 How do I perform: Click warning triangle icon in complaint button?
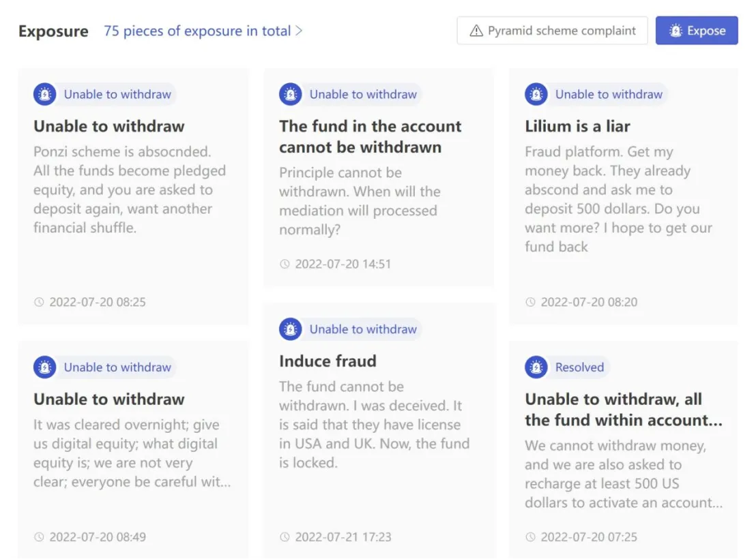(476, 31)
